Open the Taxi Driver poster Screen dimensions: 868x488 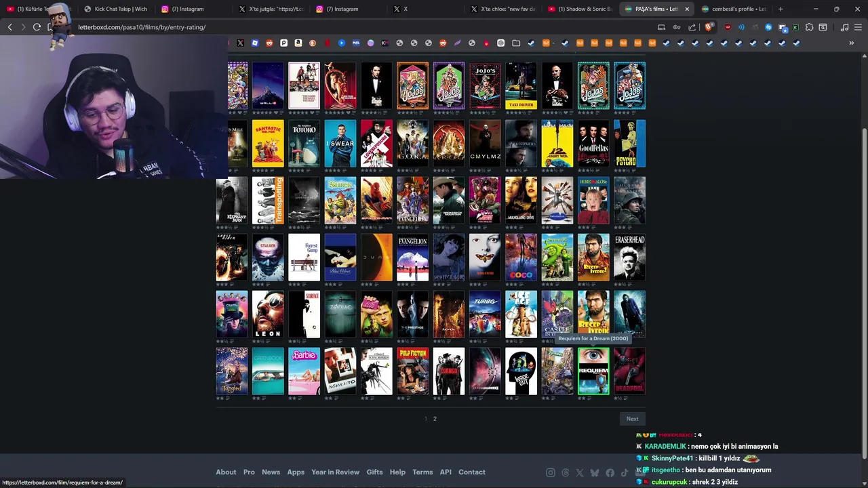coord(521,85)
